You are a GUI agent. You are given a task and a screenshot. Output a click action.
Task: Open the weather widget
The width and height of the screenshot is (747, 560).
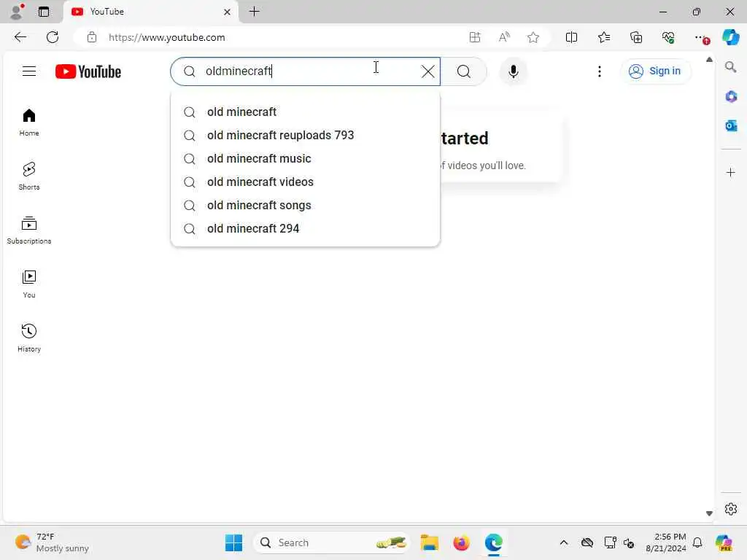click(52, 542)
